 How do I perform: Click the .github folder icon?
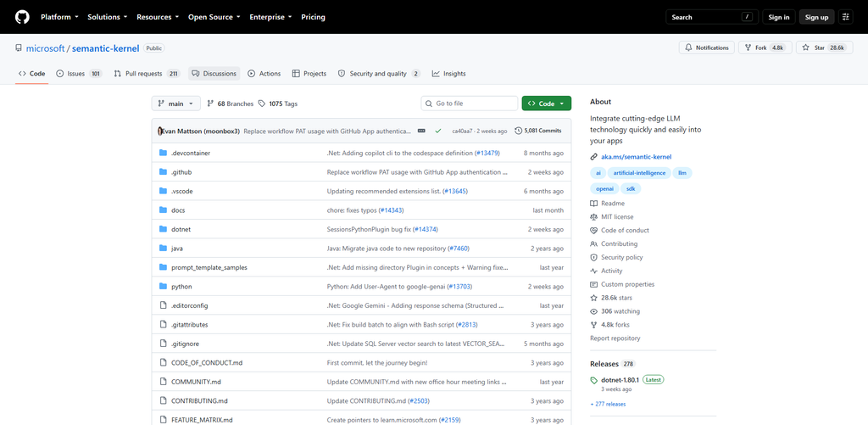click(163, 171)
